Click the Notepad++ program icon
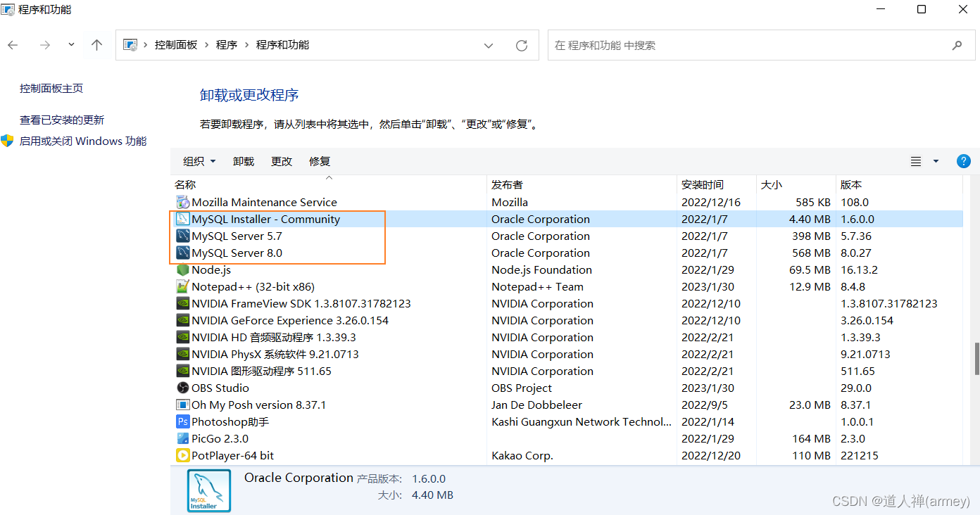The image size is (980, 515). [182, 287]
